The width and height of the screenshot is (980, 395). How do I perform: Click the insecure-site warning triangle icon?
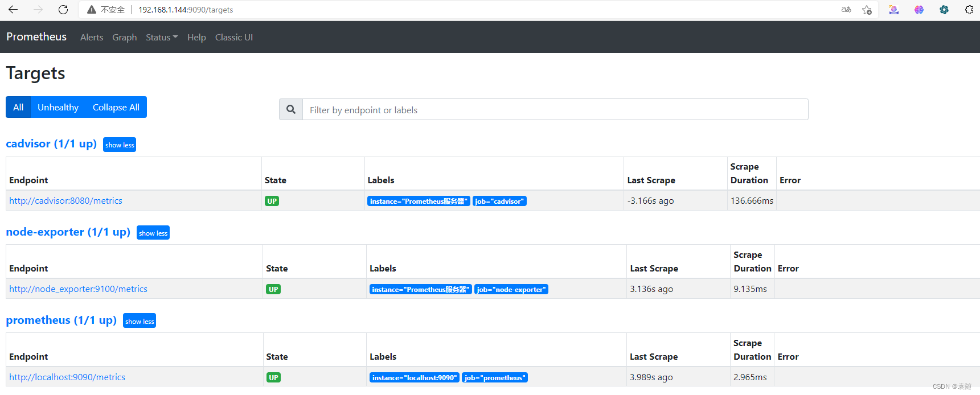[91, 10]
